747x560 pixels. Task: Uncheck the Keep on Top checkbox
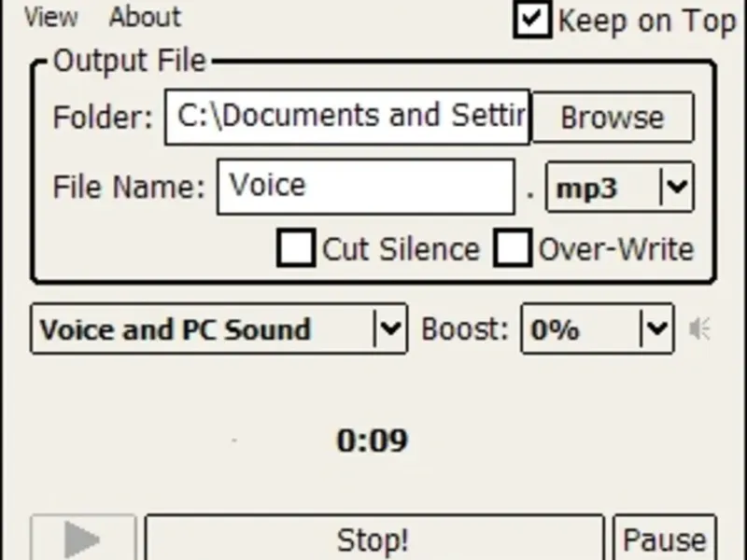[532, 21]
